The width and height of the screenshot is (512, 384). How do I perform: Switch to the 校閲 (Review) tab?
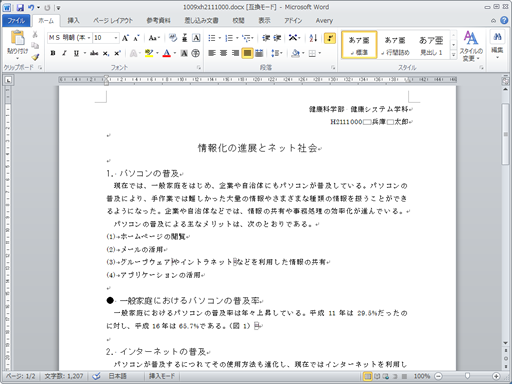pyautogui.click(x=238, y=20)
